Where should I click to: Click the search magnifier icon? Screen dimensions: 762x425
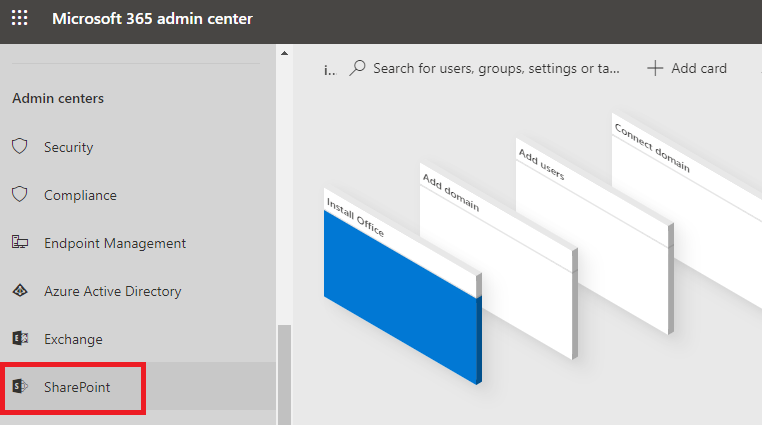(357, 68)
